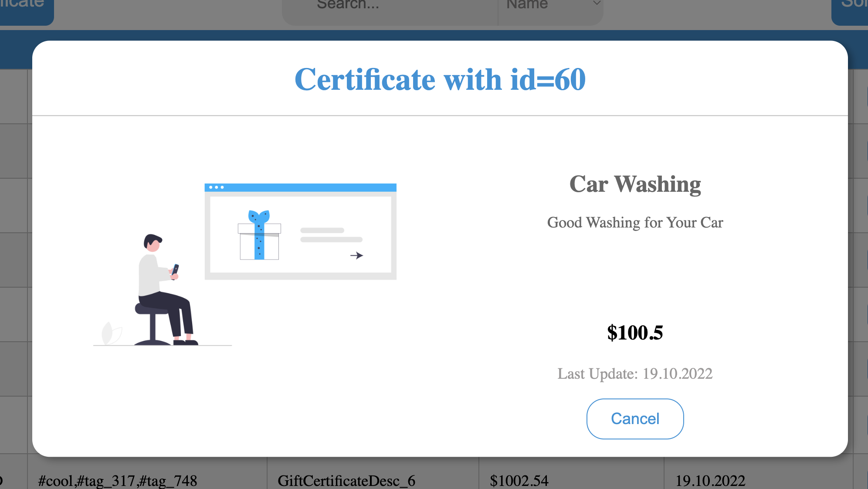Click the Certificate with id=60 title
This screenshot has width=868, height=489.
(x=440, y=80)
